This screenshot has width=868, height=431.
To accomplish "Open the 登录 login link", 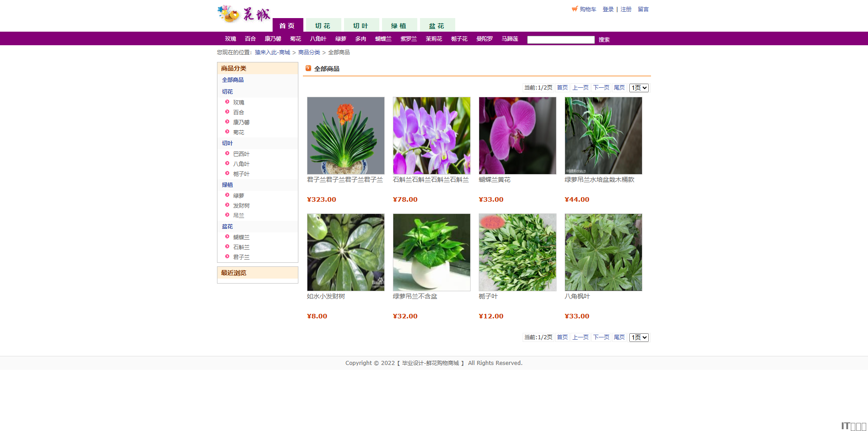I will [x=608, y=9].
